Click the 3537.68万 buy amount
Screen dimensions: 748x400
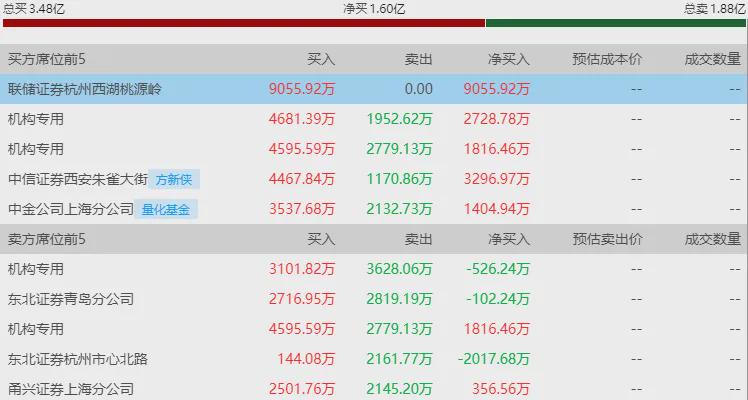301,209
